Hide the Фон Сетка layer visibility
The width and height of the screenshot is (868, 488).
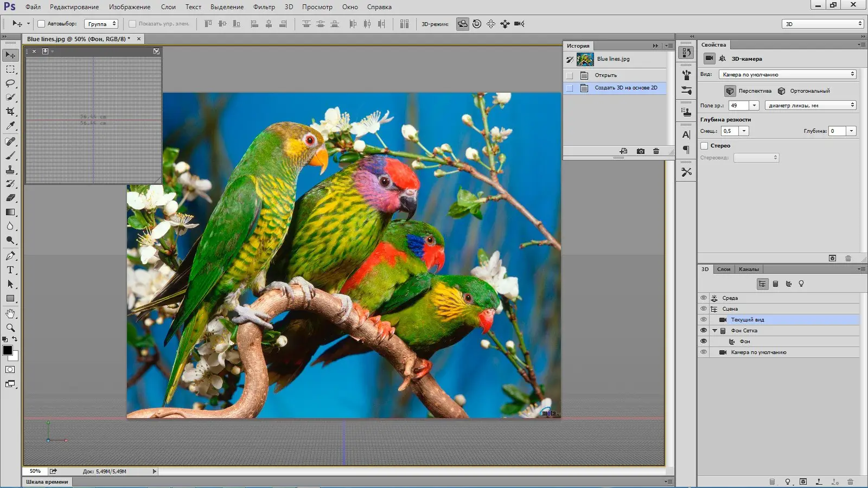704,331
